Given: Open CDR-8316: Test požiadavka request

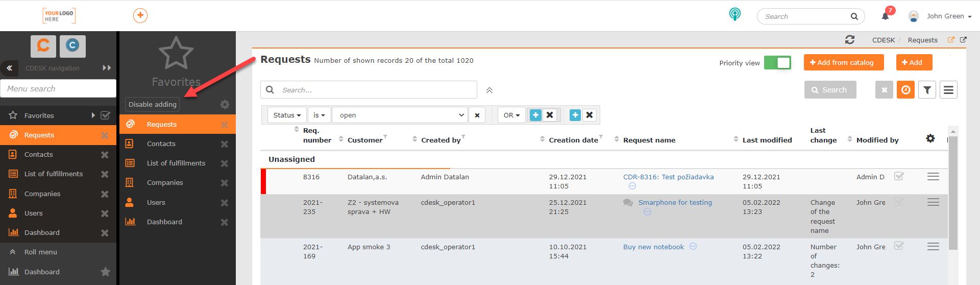Looking at the screenshot, I should (668, 177).
